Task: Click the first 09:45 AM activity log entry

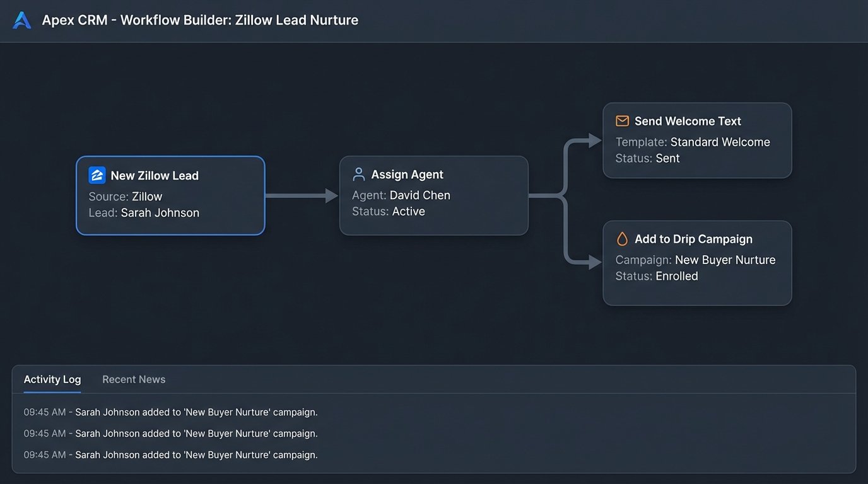Action: pyautogui.click(x=171, y=412)
